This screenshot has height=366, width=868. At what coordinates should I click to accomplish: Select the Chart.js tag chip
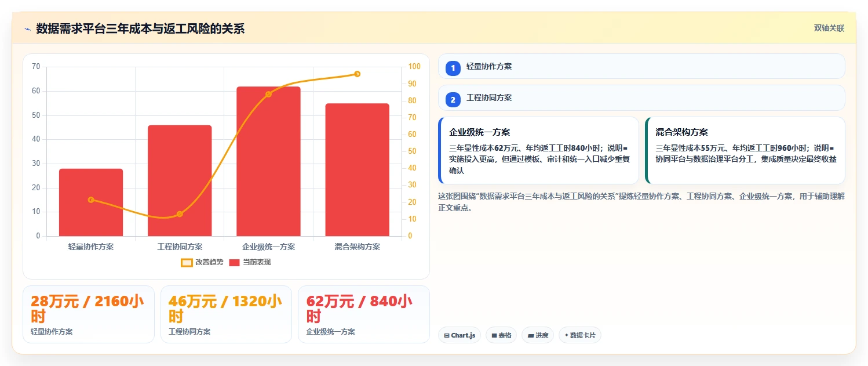pos(459,335)
